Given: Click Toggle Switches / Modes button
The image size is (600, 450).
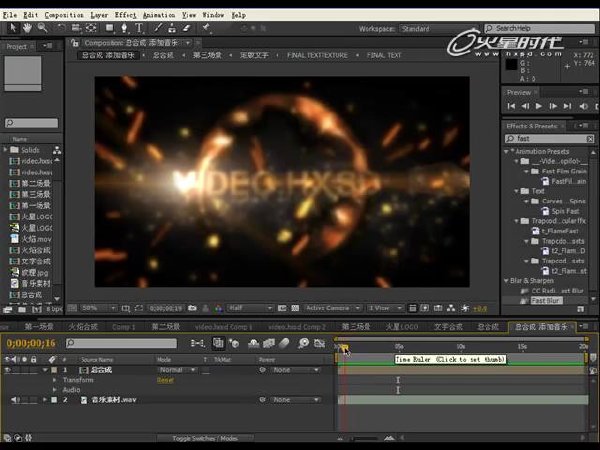Looking at the screenshot, I should 205,439.
